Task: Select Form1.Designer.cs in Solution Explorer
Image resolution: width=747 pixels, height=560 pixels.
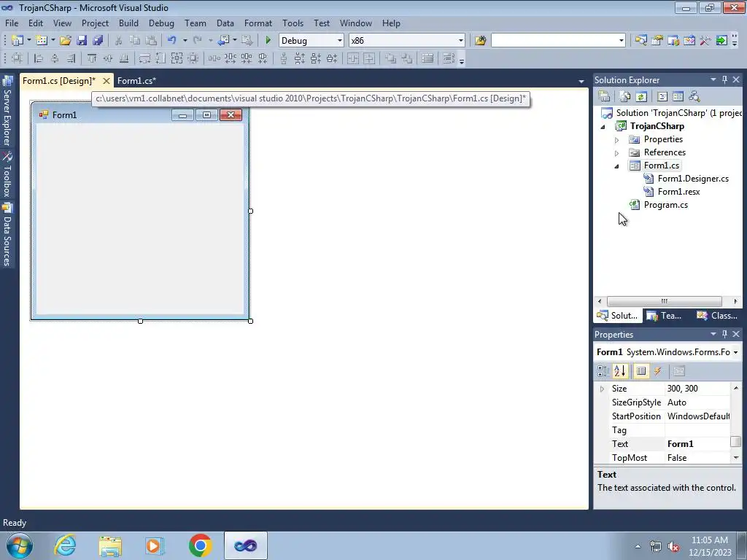Action: pos(693,179)
